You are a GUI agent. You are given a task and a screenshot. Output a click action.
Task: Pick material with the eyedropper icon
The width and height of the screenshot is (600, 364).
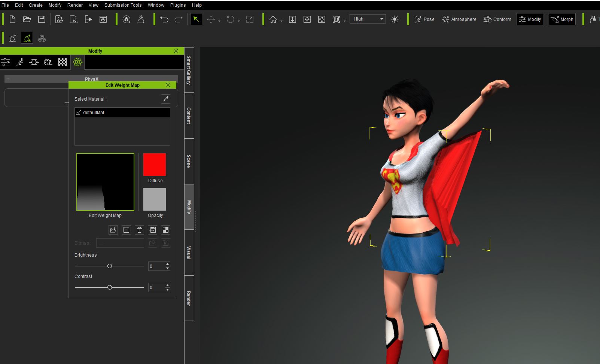click(x=165, y=99)
